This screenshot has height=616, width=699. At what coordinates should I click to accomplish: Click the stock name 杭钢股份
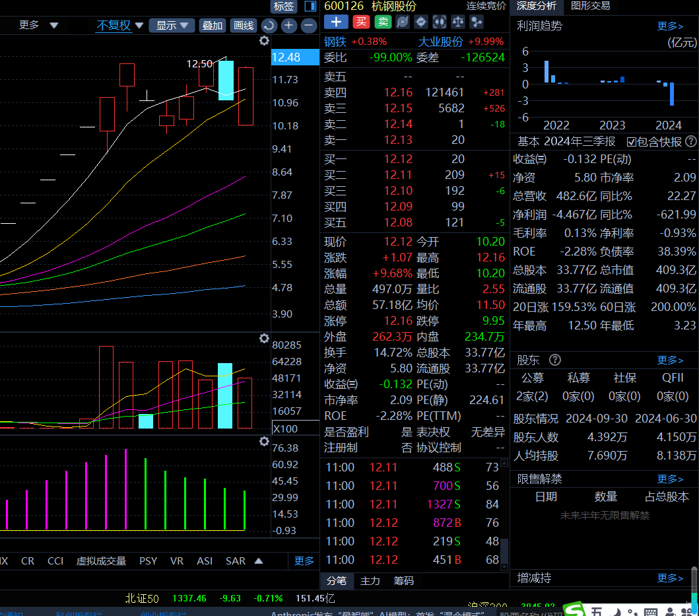coord(393,6)
